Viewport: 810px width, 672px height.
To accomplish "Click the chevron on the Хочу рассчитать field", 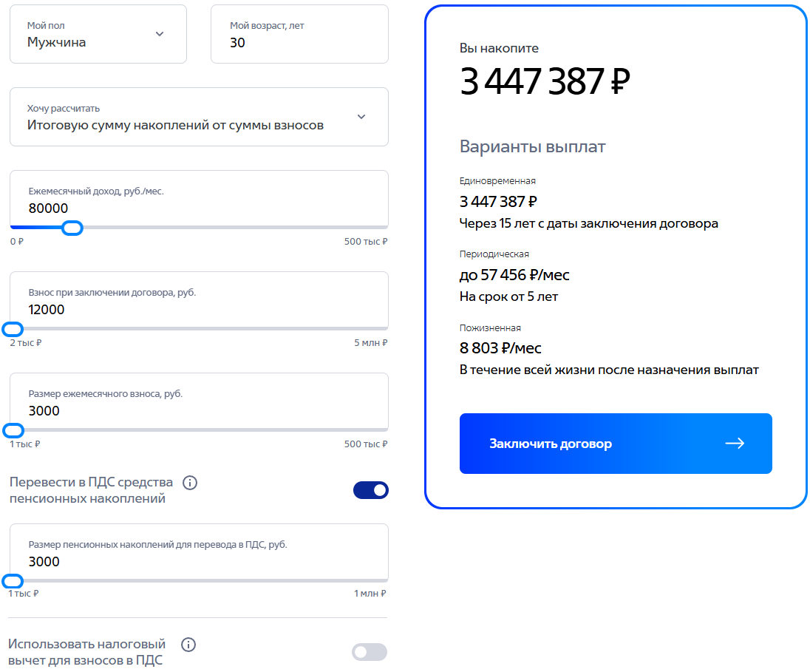I will (x=361, y=117).
